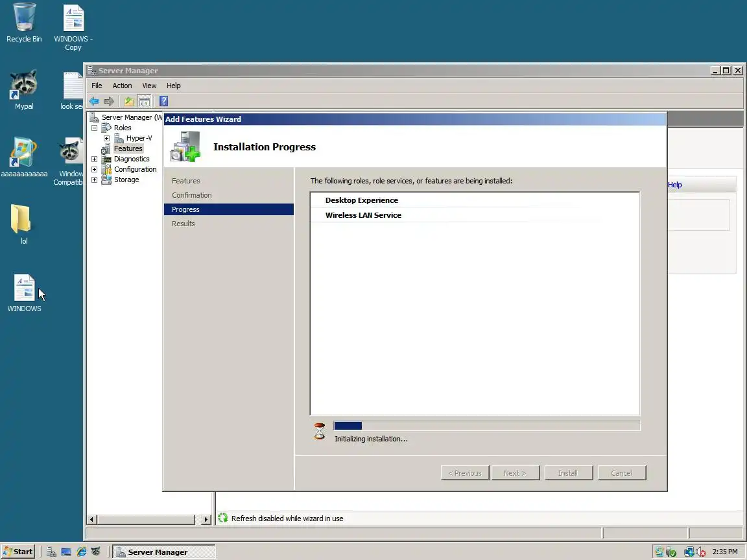Click the hourglass icon beside progress bar

[x=320, y=431]
